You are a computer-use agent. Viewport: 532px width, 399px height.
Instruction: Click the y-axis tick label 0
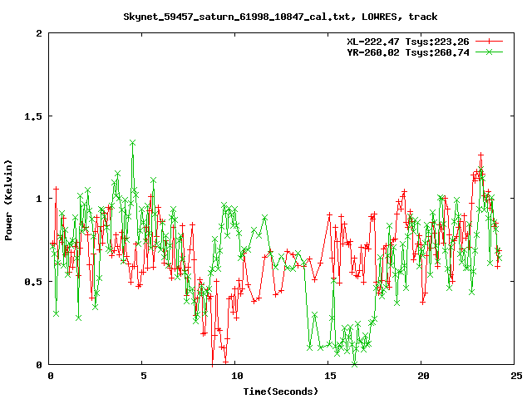(39, 365)
